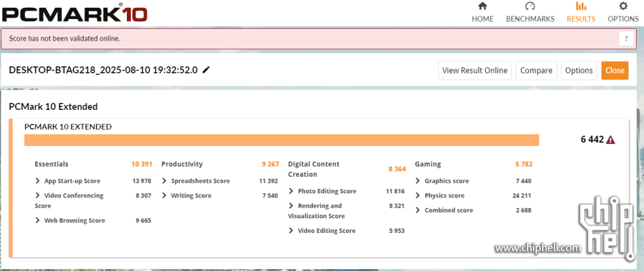Viewport: 644px width, 271px height.
Task: Click the Essentials heading
Action: tap(51, 164)
